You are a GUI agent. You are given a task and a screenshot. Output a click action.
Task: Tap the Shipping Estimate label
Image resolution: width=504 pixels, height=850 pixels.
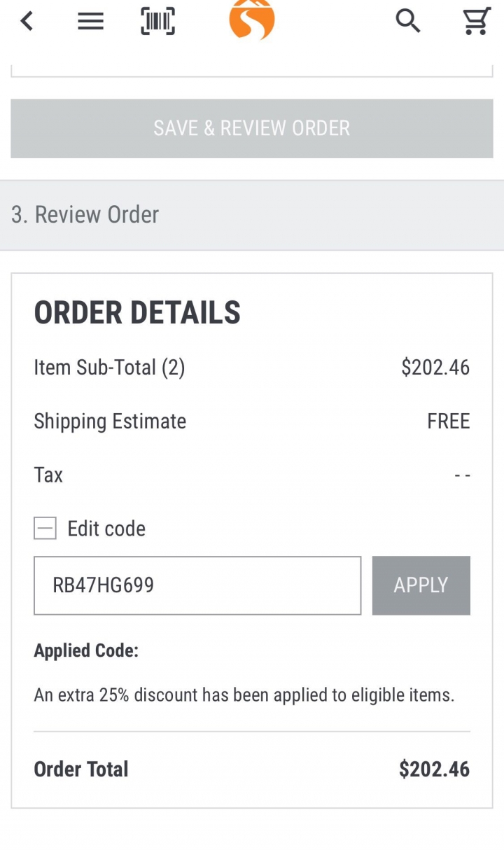pos(110,421)
